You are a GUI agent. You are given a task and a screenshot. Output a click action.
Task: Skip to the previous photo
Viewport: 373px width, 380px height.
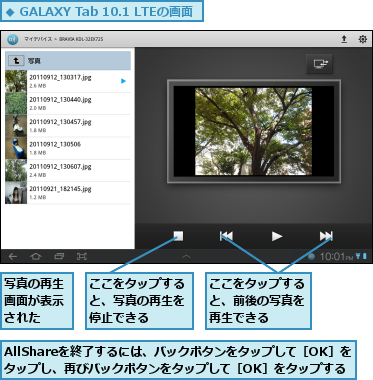(x=226, y=236)
